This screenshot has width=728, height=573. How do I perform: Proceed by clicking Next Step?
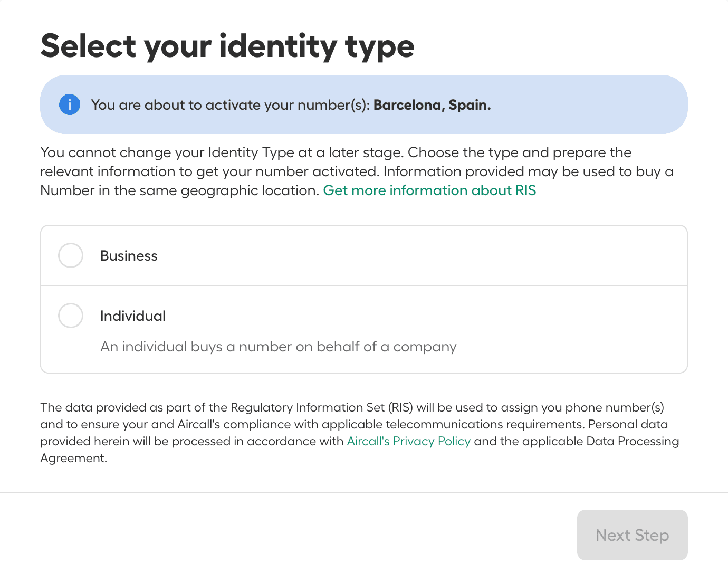coord(631,535)
